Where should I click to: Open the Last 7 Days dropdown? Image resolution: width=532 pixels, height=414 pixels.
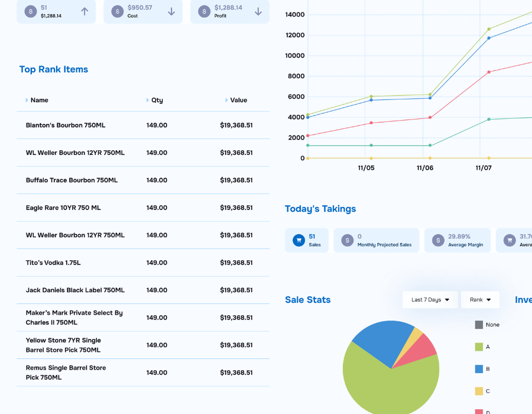point(430,300)
